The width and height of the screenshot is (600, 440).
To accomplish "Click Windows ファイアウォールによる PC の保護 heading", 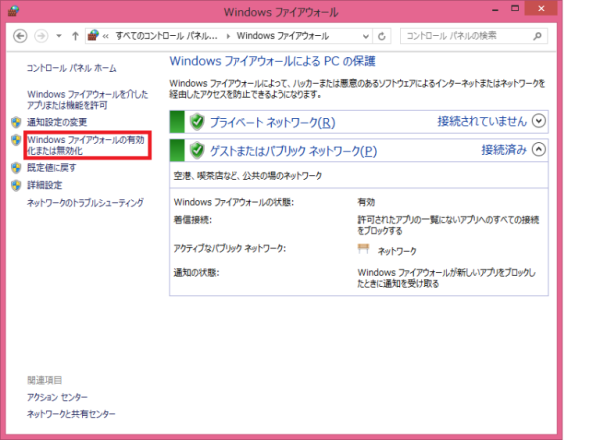I will (x=272, y=61).
